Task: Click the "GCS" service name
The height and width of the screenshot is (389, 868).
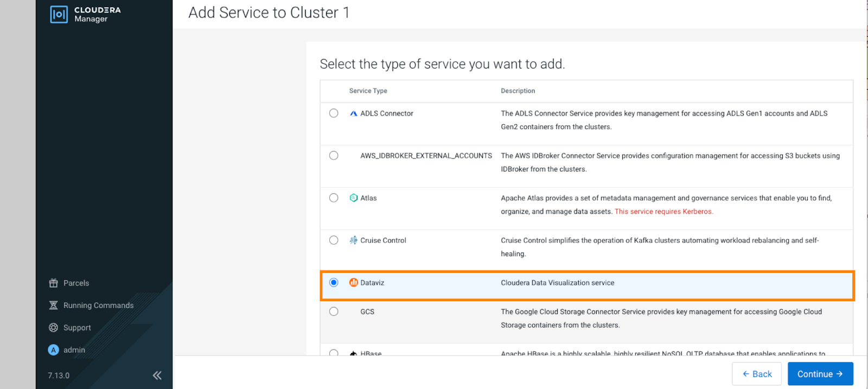Action: [x=367, y=312]
